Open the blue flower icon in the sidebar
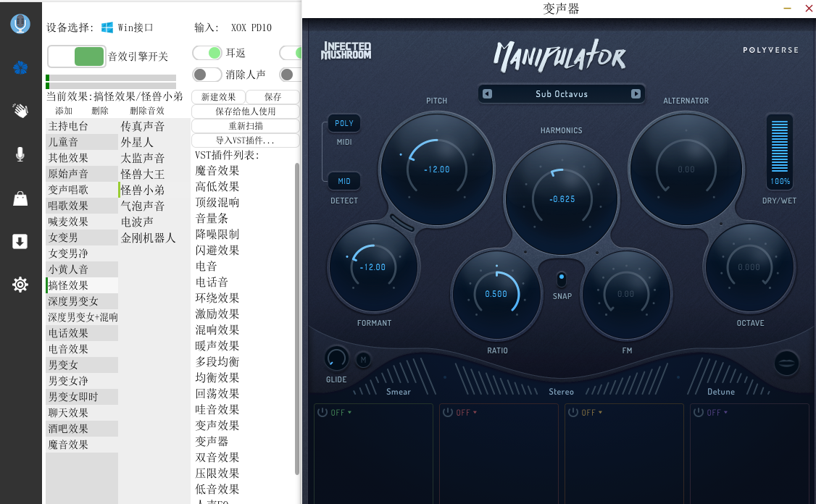Viewport: 816px width, 504px height. 20,67
